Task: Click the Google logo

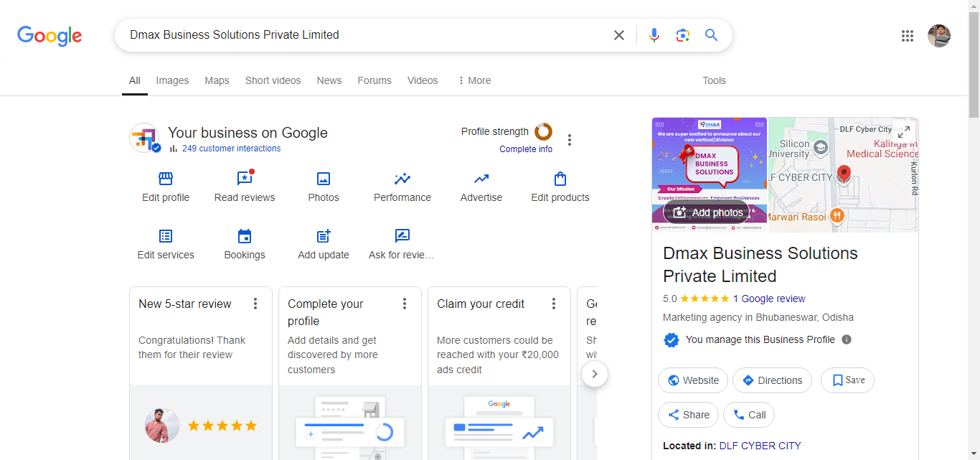Action: point(50,35)
